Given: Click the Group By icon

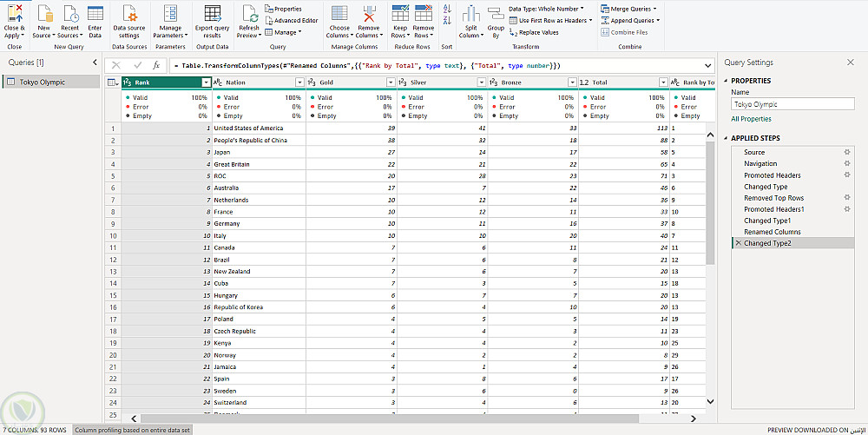Looking at the screenshot, I should click(496, 14).
